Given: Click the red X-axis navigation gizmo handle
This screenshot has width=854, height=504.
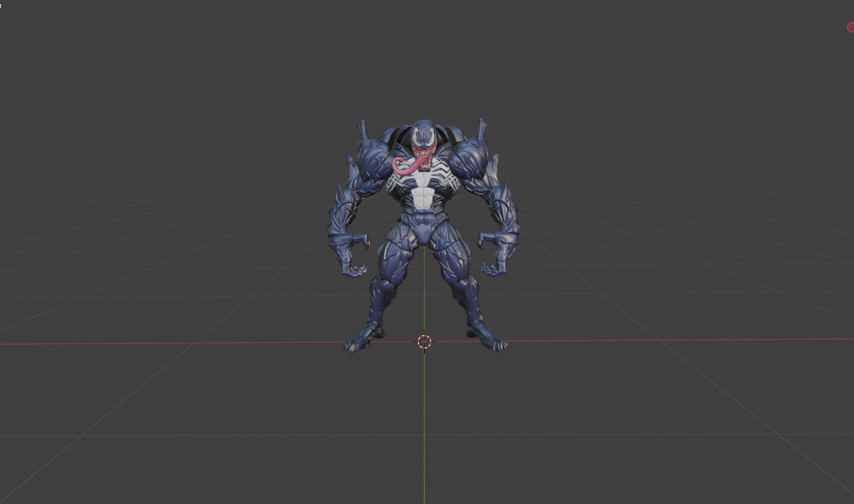Looking at the screenshot, I should point(850,27).
